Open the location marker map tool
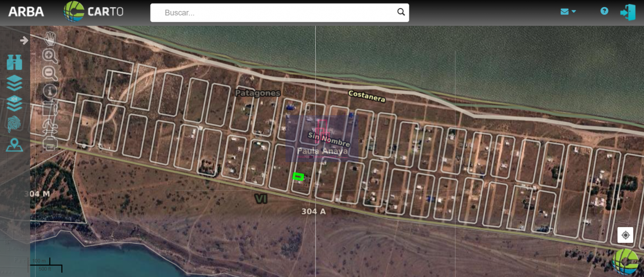The height and width of the screenshot is (277, 644). (x=14, y=145)
